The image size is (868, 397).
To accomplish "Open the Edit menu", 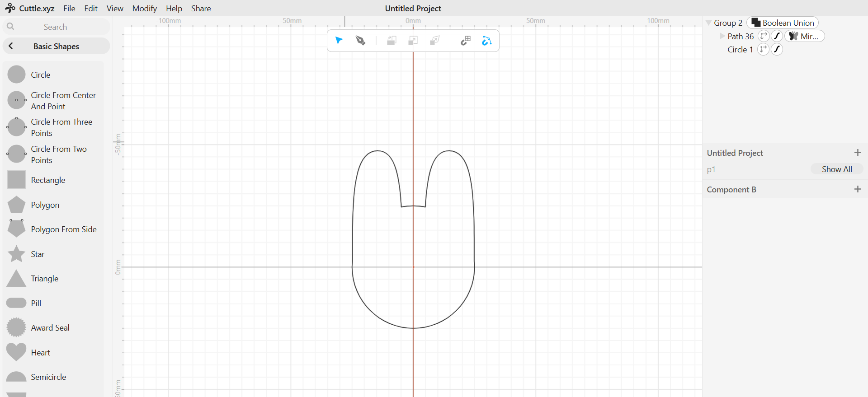I will (91, 8).
